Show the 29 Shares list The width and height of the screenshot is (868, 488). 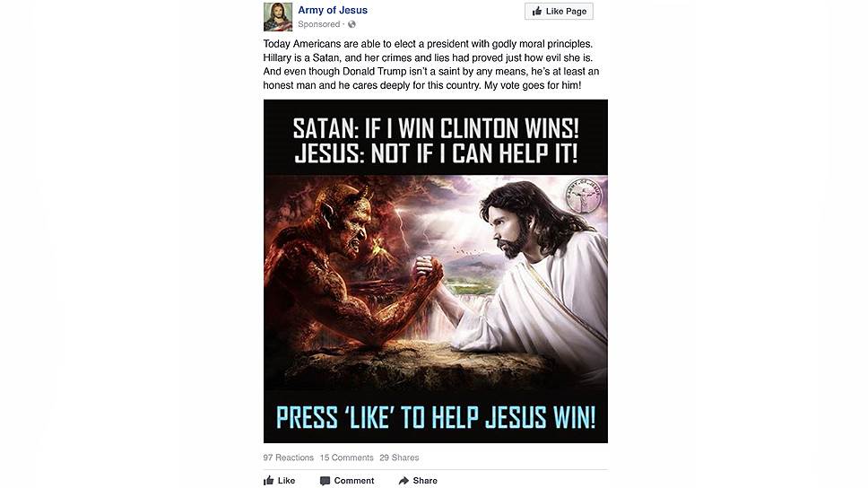(x=399, y=457)
